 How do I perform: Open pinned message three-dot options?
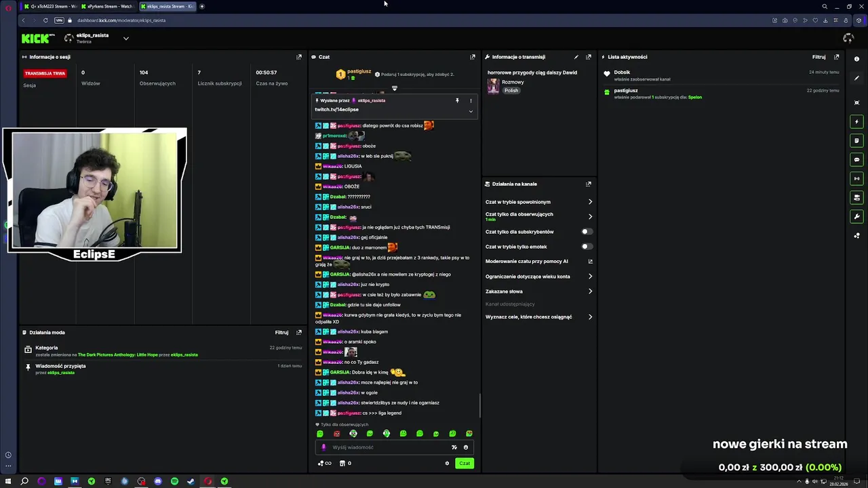[x=471, y=100]
